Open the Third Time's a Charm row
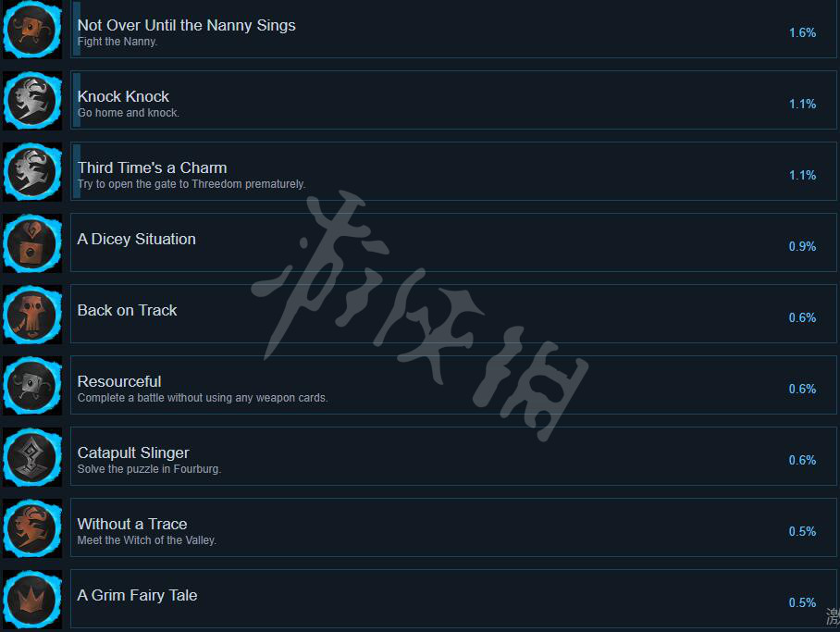Viewport: 840px width, 632px height. (453, 171)
